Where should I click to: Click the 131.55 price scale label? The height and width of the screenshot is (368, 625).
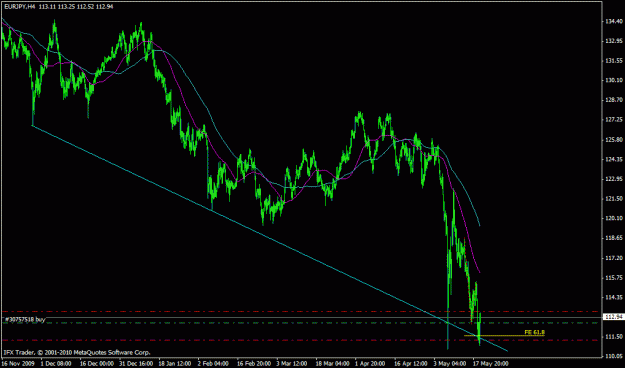point(614,61)
